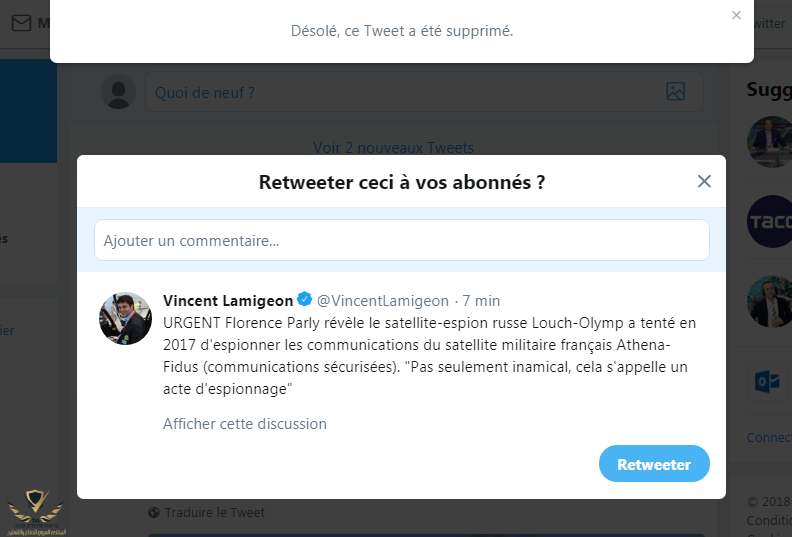792x537 pixels.
Task: Click the default profile avatar beside Quoi de neuf
Action: 119,92
